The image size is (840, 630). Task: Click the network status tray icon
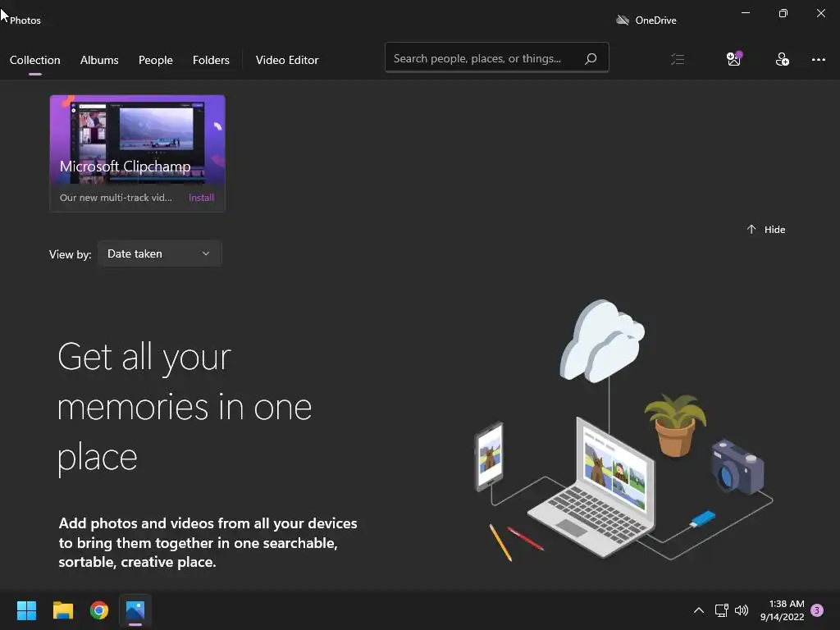[721, 610]
